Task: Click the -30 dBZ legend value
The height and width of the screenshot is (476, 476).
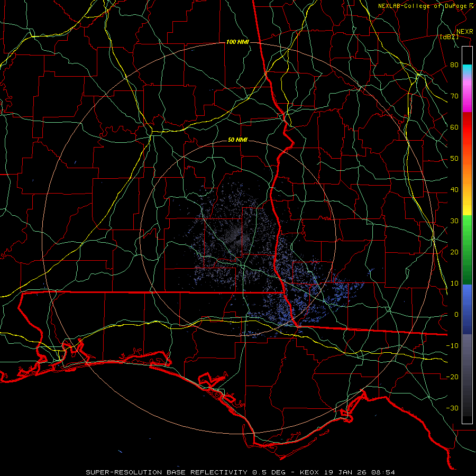Action: click(x=452, y=408)
